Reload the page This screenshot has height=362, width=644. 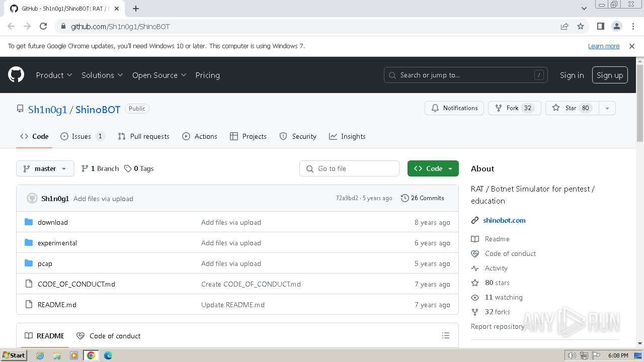tap(43, 26)
